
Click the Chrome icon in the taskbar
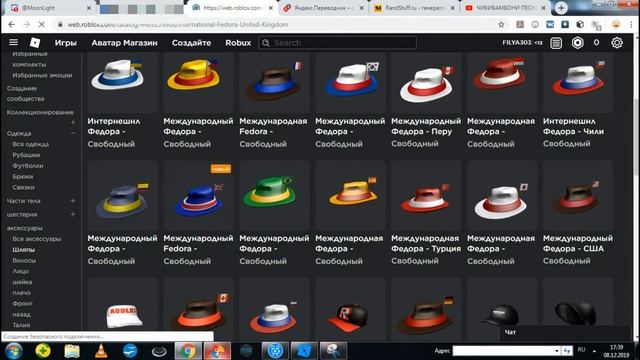click(x=188, y=351)
